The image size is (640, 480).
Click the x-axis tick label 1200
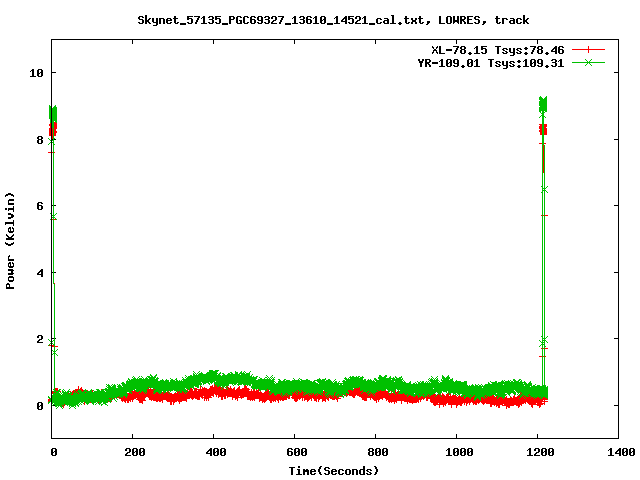pos(540,452)
